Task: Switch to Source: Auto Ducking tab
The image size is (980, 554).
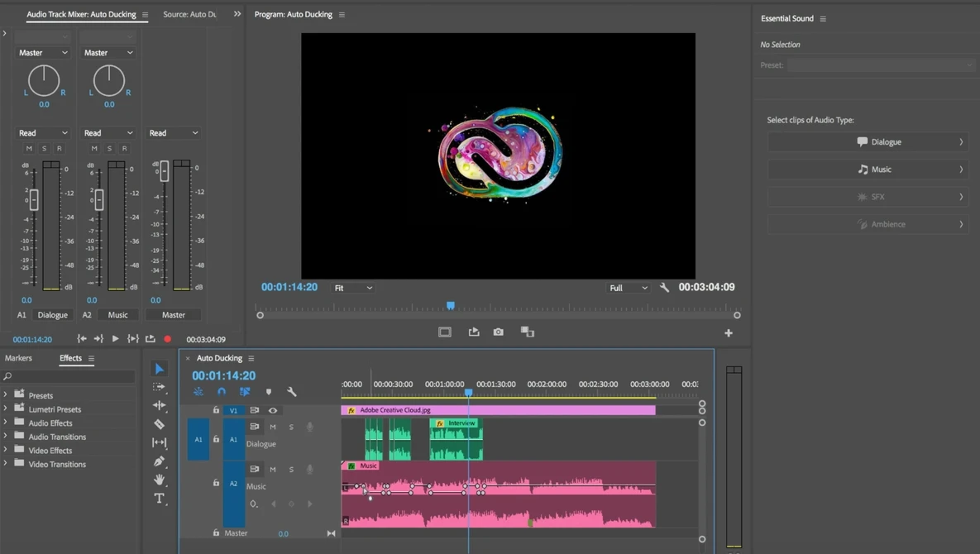Action: click(189, 14)
